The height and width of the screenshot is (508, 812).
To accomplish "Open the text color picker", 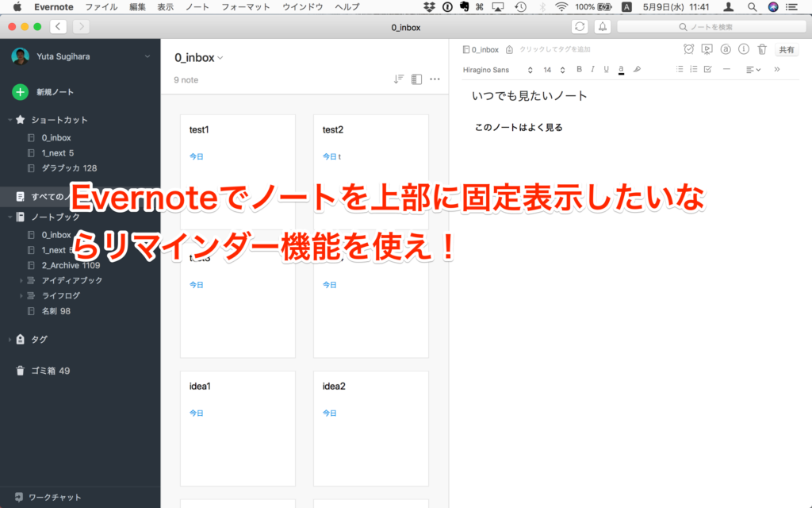I will (621, 70).
